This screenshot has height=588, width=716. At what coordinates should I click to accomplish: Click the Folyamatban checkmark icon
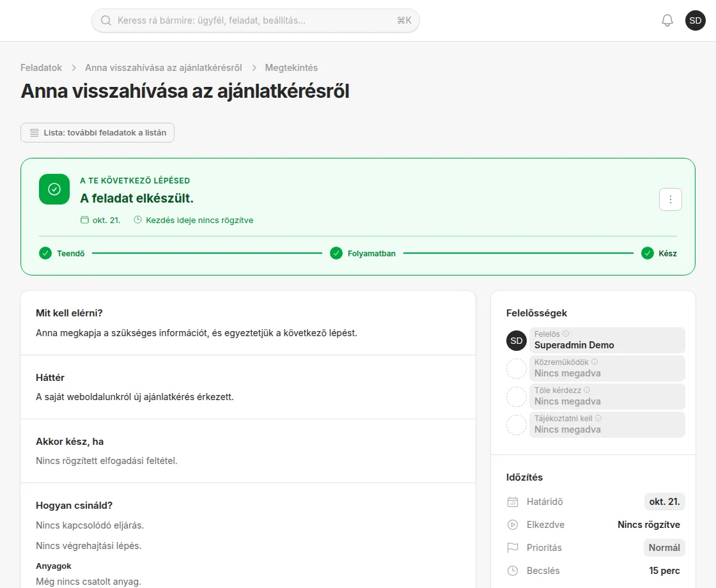pyautogui.click(x=336, y=253)
